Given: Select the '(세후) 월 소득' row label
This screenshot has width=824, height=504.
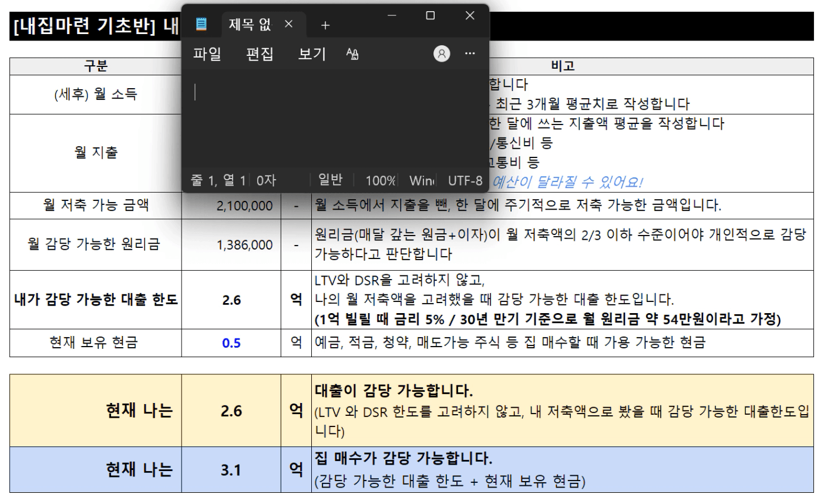Looking at the screenshot, I should [96, 94].
